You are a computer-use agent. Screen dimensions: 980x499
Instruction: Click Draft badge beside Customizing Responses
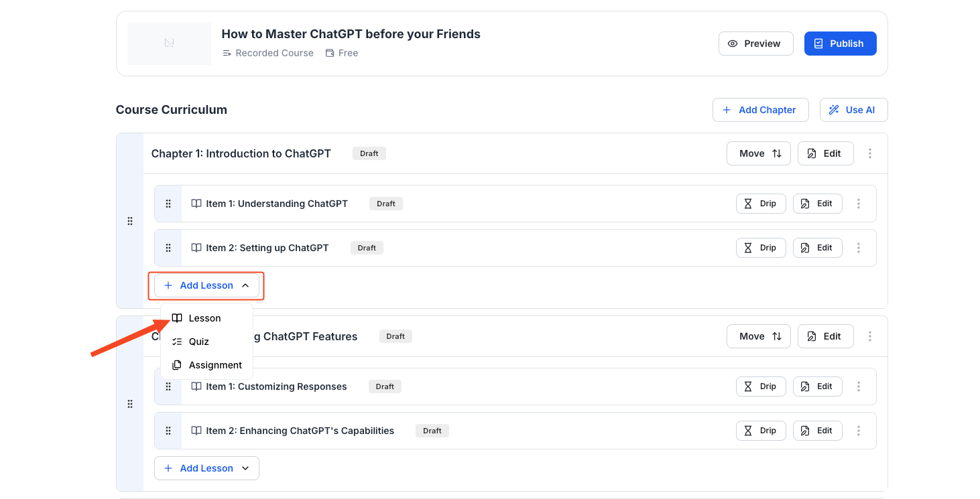385,386
